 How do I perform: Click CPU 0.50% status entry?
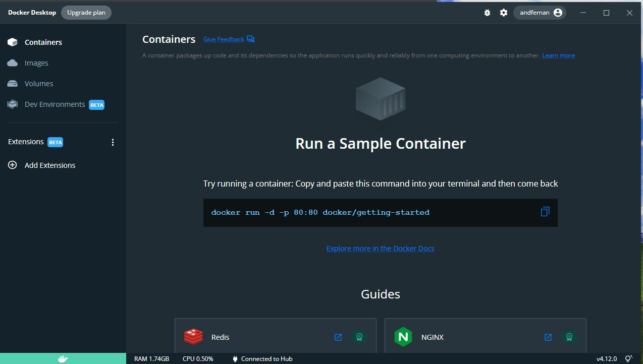coord(198,359)
